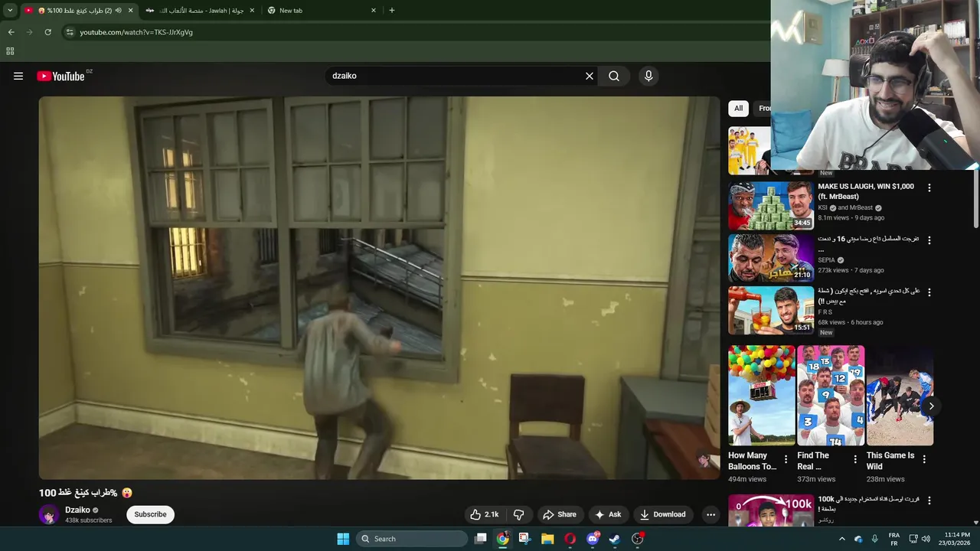The width and height of the screenshot is (980, 551).
Task: Click the channel watermark in the video corner
Action: (x=703, y=461)
